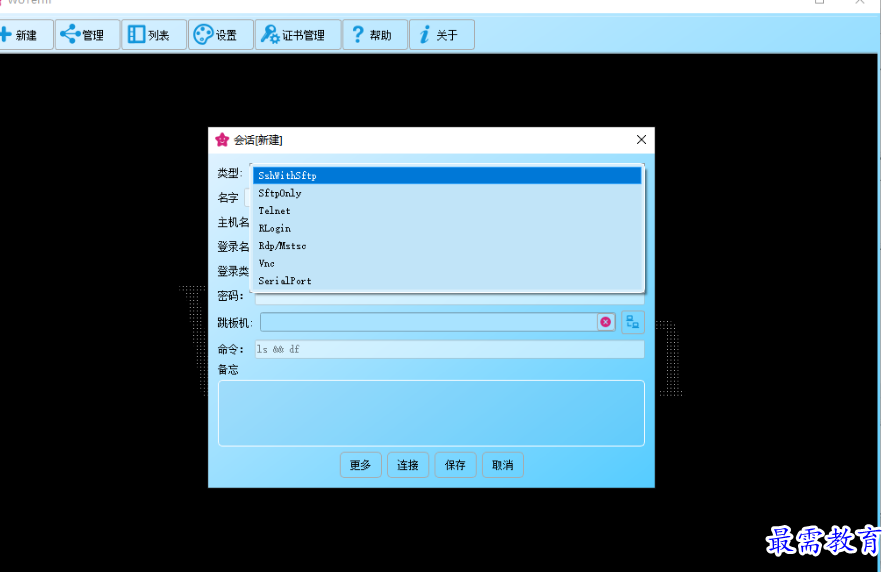Screen dimensions: 890x572
Task: Close the 会话[新建] dialog
Action: 641,140
